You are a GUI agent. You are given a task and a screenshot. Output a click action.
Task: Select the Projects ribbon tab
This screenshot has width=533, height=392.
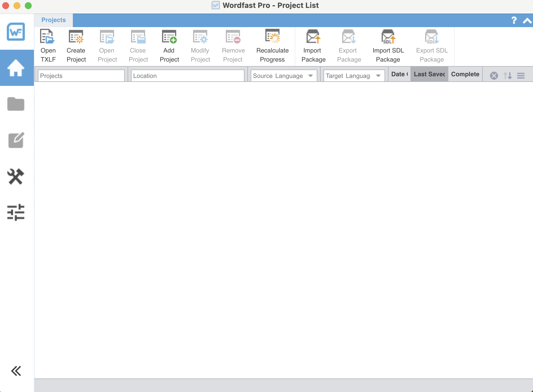tap(53, 20)
